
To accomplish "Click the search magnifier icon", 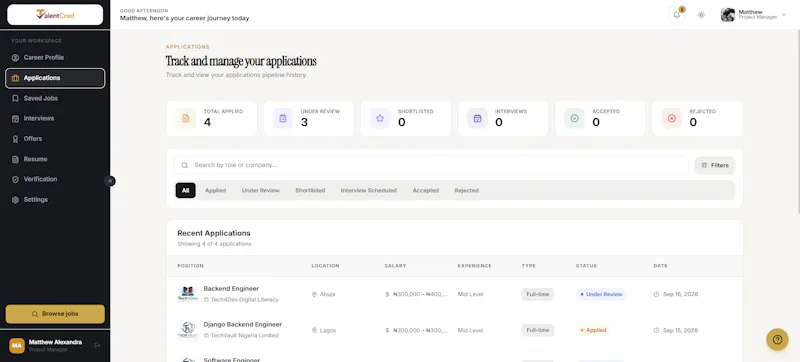I will [185, 165].
